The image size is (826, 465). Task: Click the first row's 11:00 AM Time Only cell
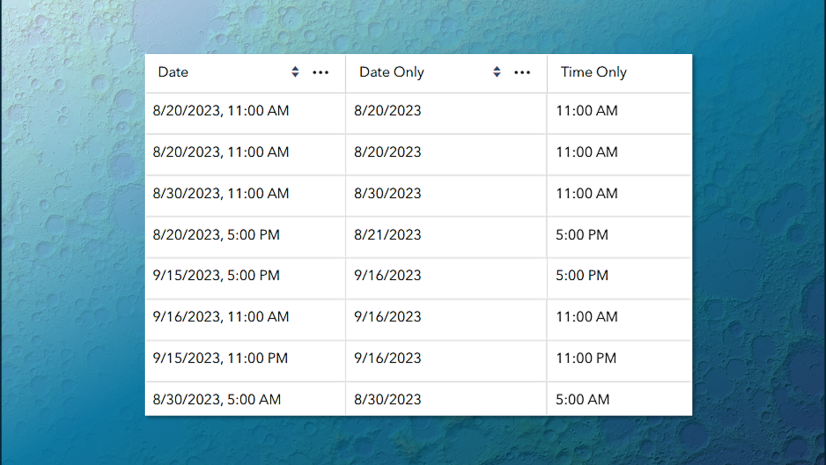click(x=587, y=111)
